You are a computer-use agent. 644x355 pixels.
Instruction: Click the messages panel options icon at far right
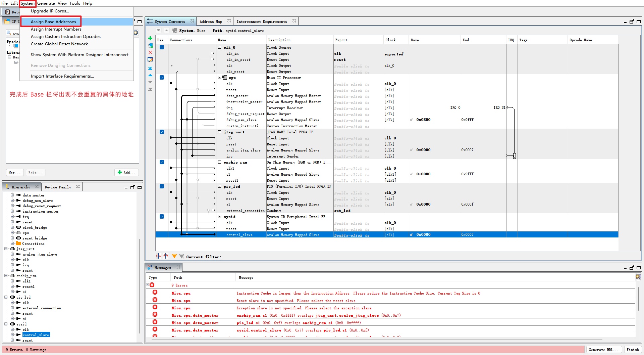(638, 277)
